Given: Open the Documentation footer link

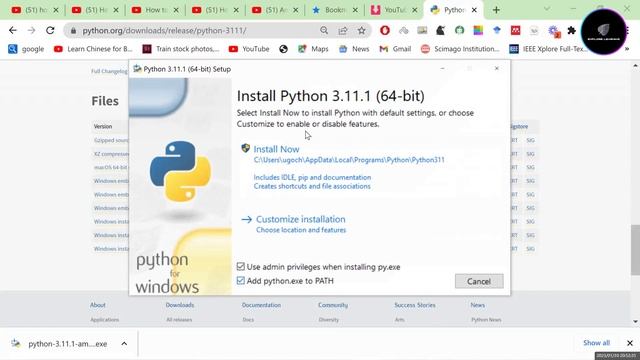Looking at the screenshot, I should coord(261,305).
